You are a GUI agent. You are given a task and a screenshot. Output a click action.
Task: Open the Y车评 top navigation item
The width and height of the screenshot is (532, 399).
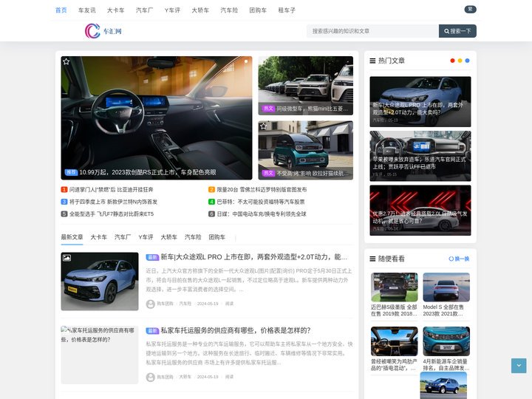coord(172,10)
